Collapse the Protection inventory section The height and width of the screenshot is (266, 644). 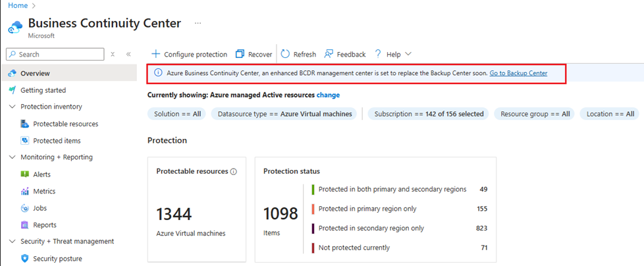11,107
